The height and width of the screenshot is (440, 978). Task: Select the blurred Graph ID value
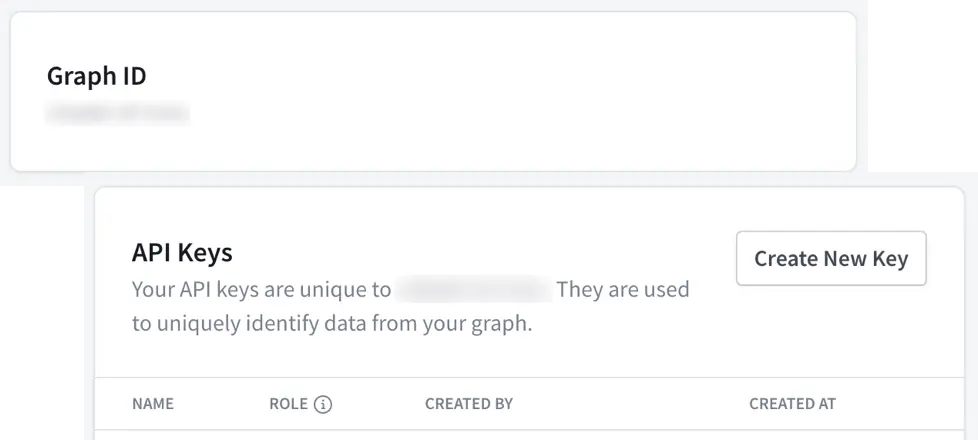click(117, 114)
